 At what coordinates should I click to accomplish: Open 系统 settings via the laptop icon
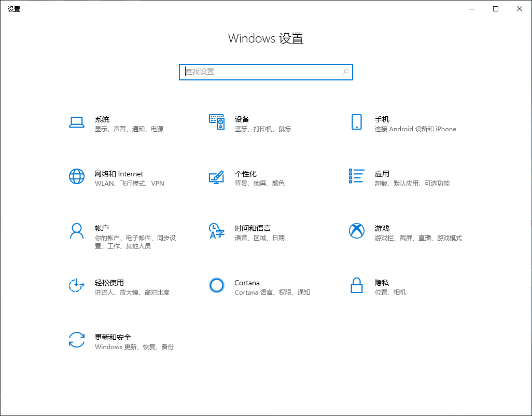[x=77, y=121]
